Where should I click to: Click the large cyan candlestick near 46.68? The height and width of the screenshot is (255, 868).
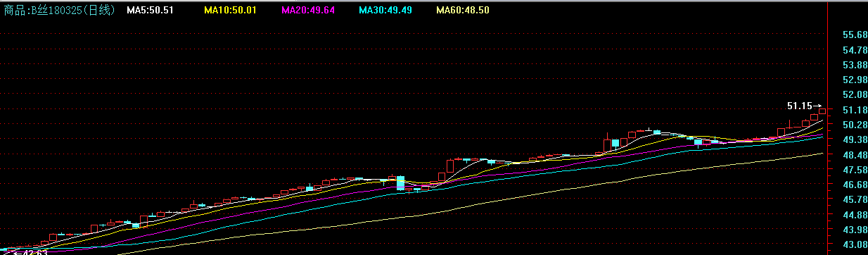point(401,183)
